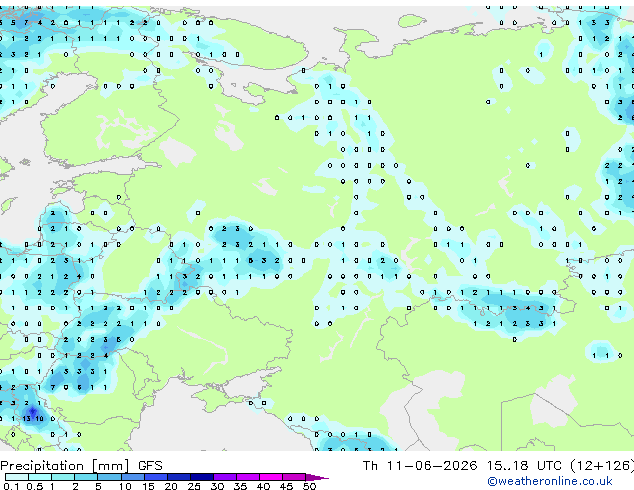Select legend swatch between 20 and 25

(x=179, y=477)
